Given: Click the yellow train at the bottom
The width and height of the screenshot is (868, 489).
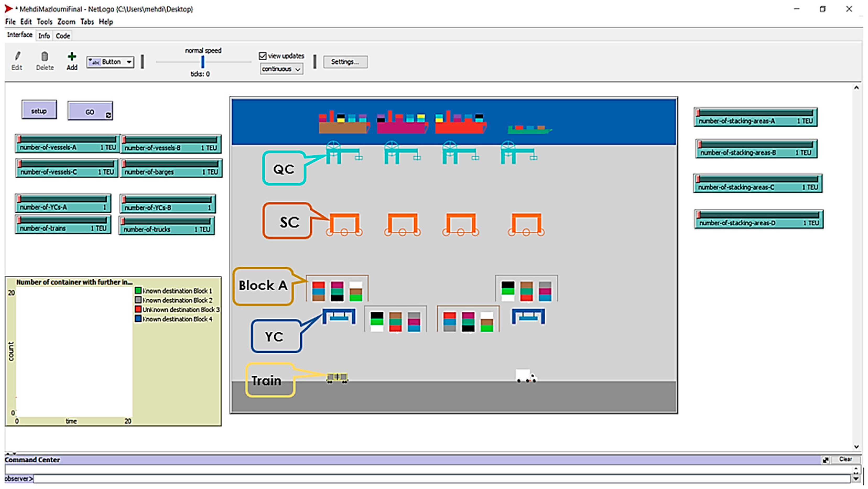Looking at the screenshot, I should pyautogui.click(x=337, y=377).
